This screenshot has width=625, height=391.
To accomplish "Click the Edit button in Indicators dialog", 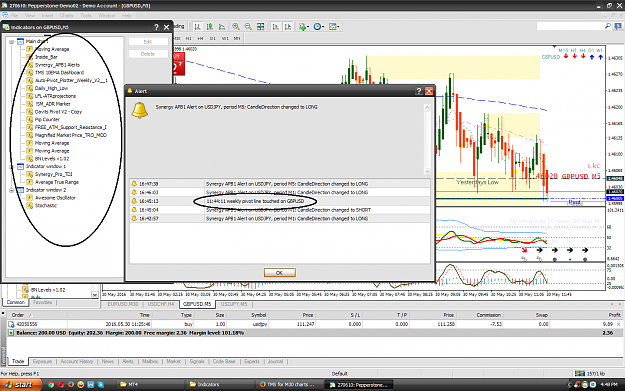I will point(148,42).
